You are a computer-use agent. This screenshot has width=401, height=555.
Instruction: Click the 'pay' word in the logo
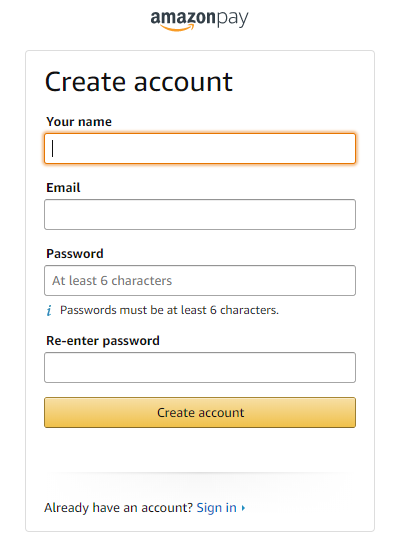tap(233, 19)
